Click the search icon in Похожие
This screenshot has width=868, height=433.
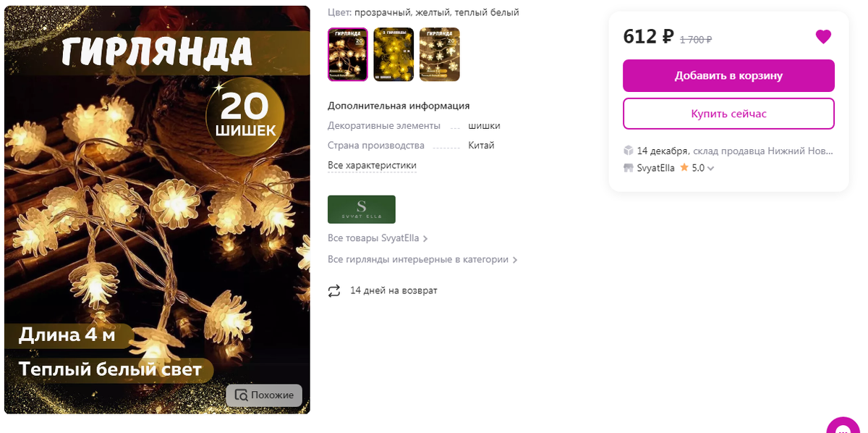tap(241, 395)
